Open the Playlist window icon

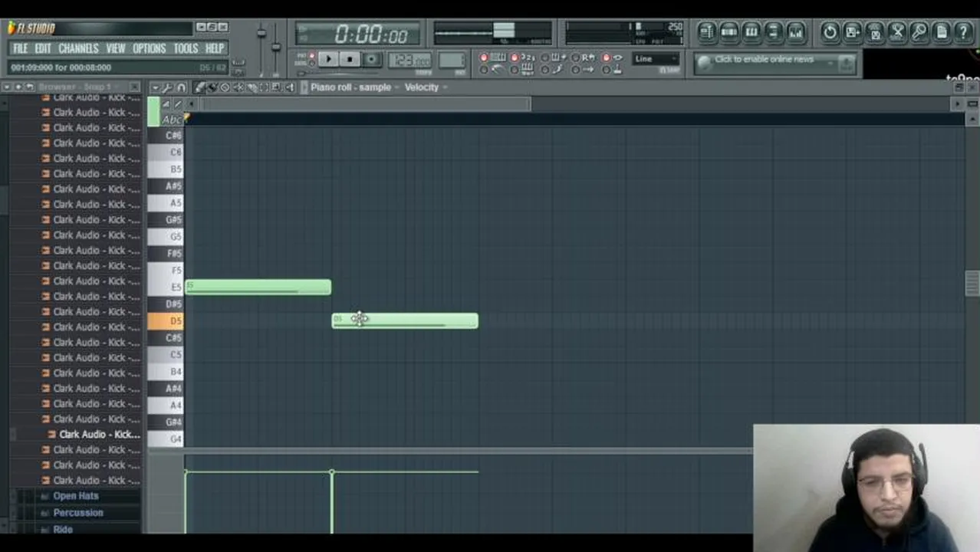coord(706,31)
